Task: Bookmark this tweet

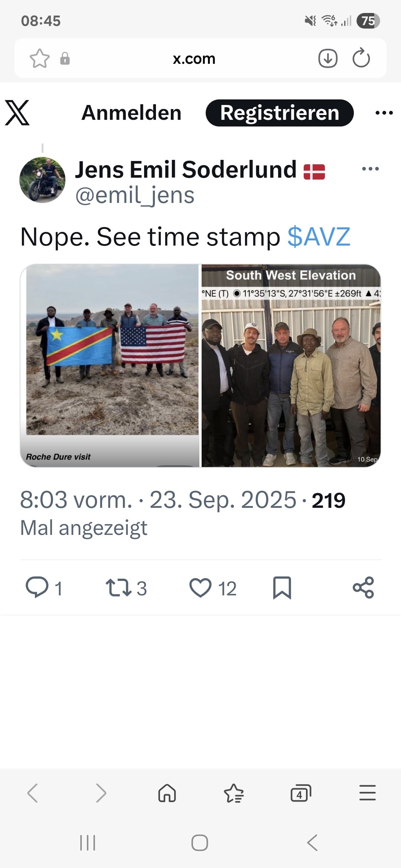Action: point(282,588)
